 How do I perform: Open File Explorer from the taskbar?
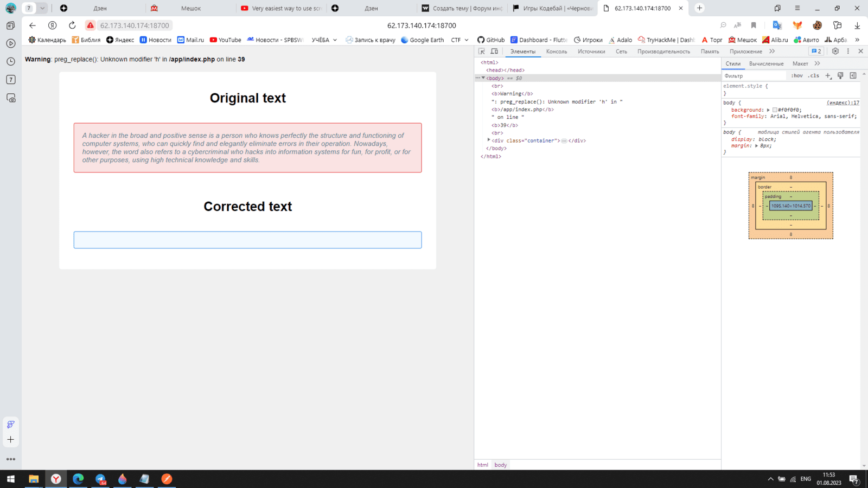click(x=34, y=479)
